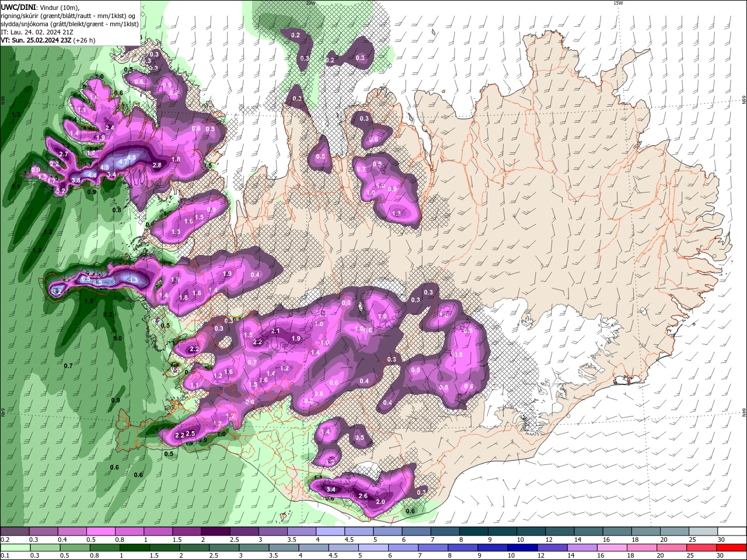Select the dull purple 0.2 swatch in the snow legend
The width and height of the screenshot is (747, 560).
coord(14,531)
